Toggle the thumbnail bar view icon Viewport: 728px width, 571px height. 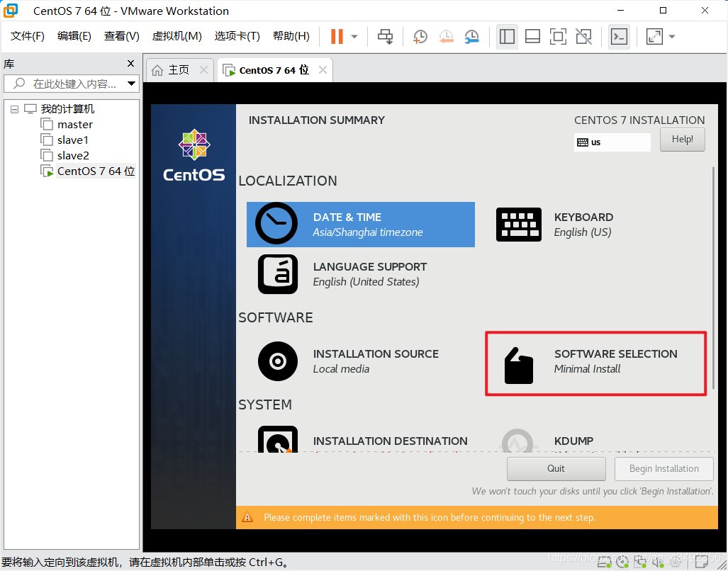tap(532, 37)
